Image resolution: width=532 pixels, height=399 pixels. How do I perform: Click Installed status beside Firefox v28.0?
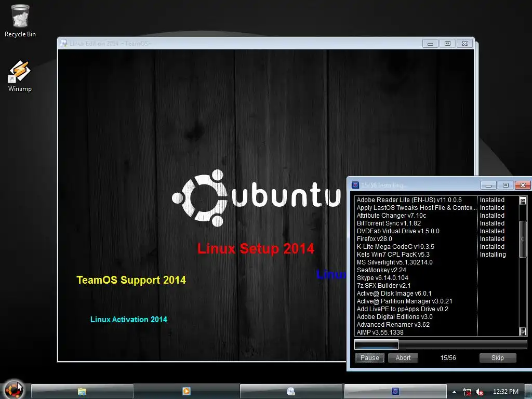492,239
